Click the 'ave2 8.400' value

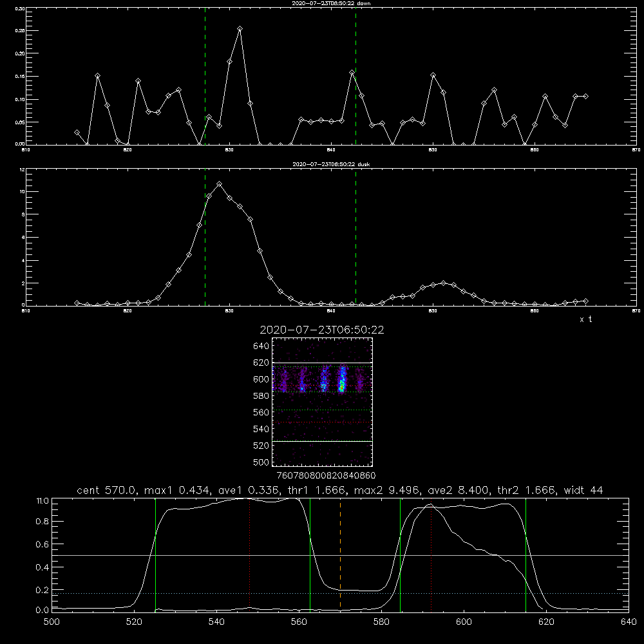(x=459, y=490)
